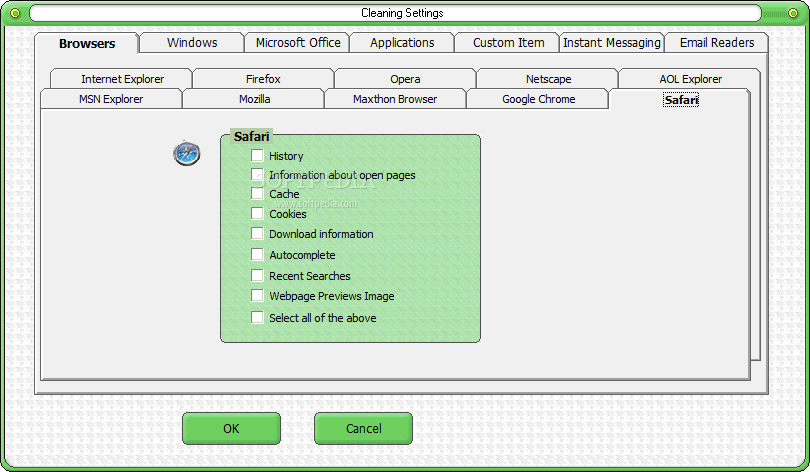Open the Custom Item tab
Image resolution: width=810 pixels, height=472 pixels.
pos(508,43)
